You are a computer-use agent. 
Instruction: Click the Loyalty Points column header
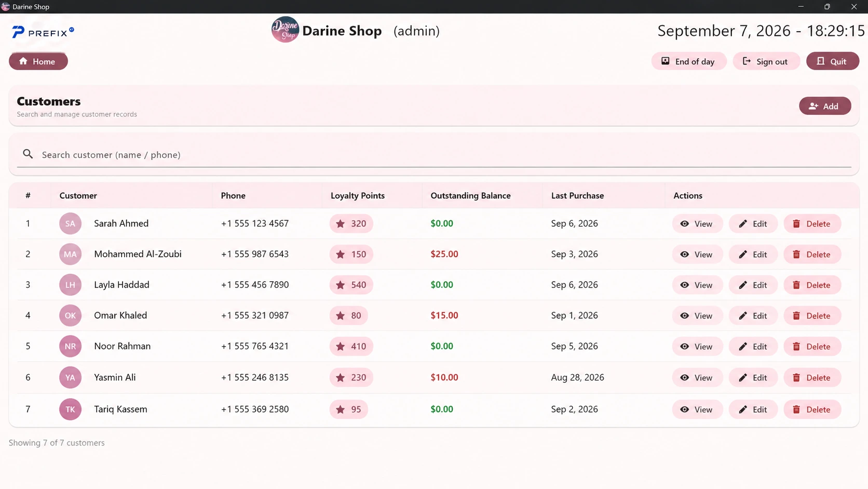(x=358, y=195)
